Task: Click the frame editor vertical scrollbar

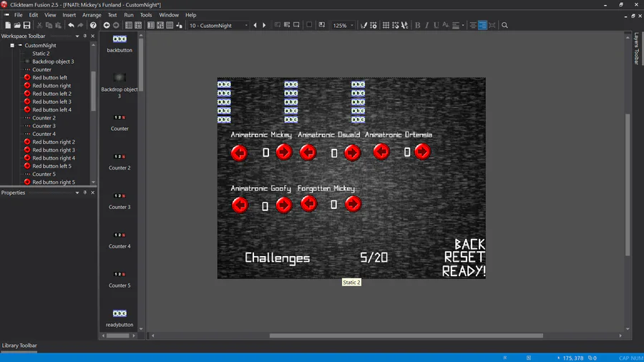Action: pos(628,185)
